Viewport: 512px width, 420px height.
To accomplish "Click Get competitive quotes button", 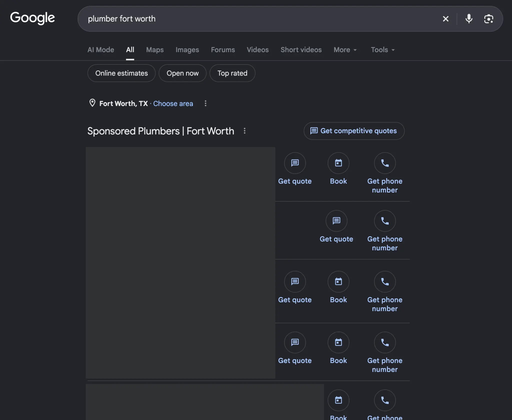I will 354,131.
